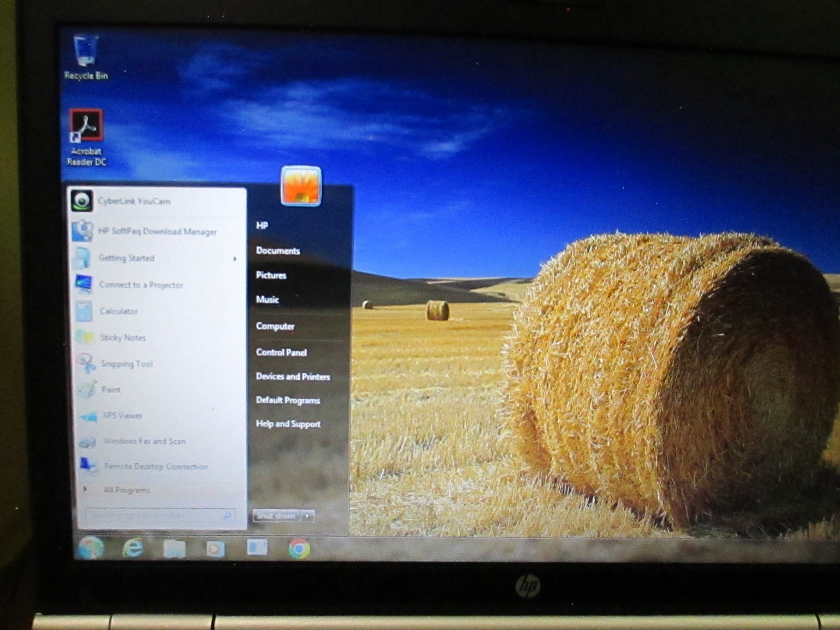This screenshot has width=840, height=630.
Task: Click the Shut down button
Action: [277, 516]
